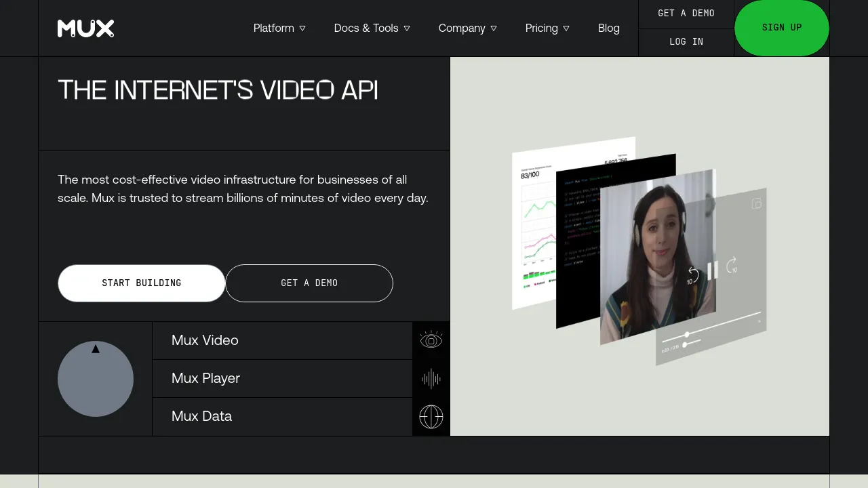
Task: Click the waveform icon beside Mux Player
Action: click(431, 379)
